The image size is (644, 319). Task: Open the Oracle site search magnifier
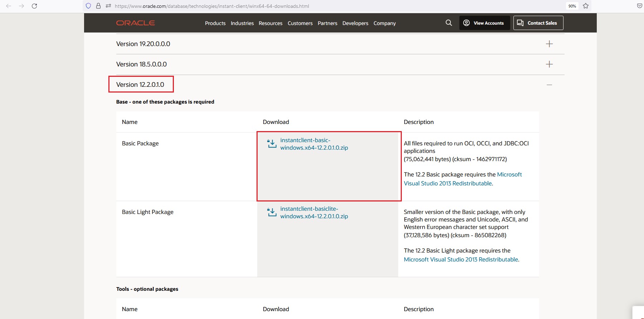[449, 23]
